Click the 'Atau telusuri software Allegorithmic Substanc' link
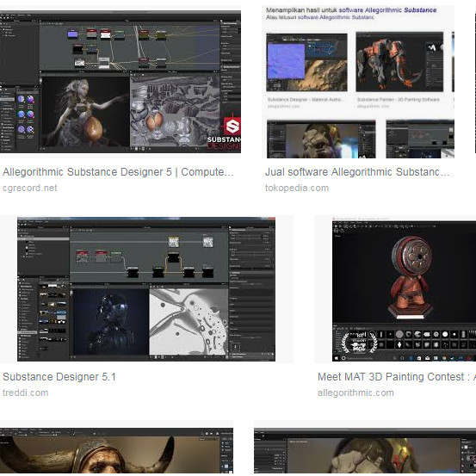Screen dimensions: 476x476 320,17
